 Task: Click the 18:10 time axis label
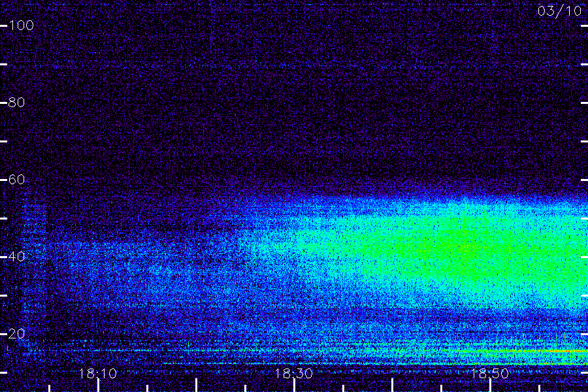pyautogui.click(x=98, y=373)
